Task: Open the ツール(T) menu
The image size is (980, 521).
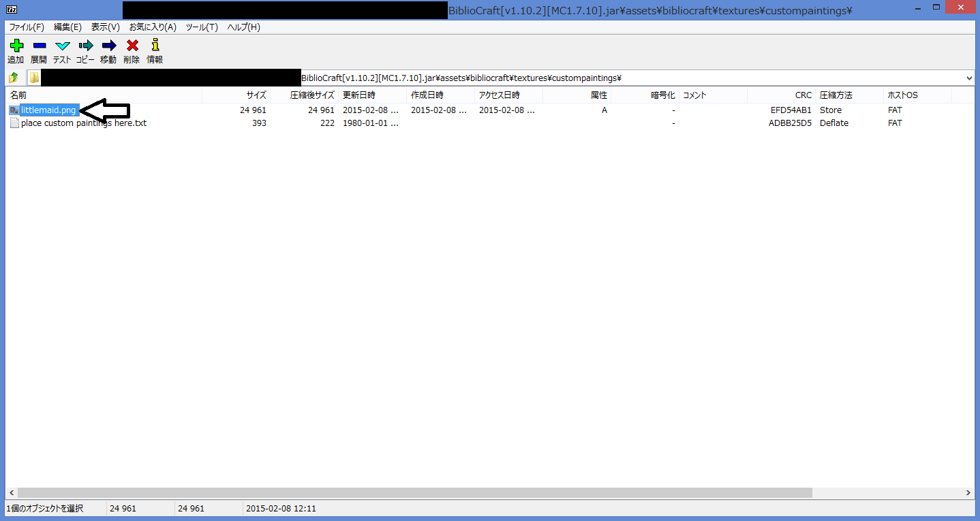Action: pyautogui.click(x=202, y=27)
